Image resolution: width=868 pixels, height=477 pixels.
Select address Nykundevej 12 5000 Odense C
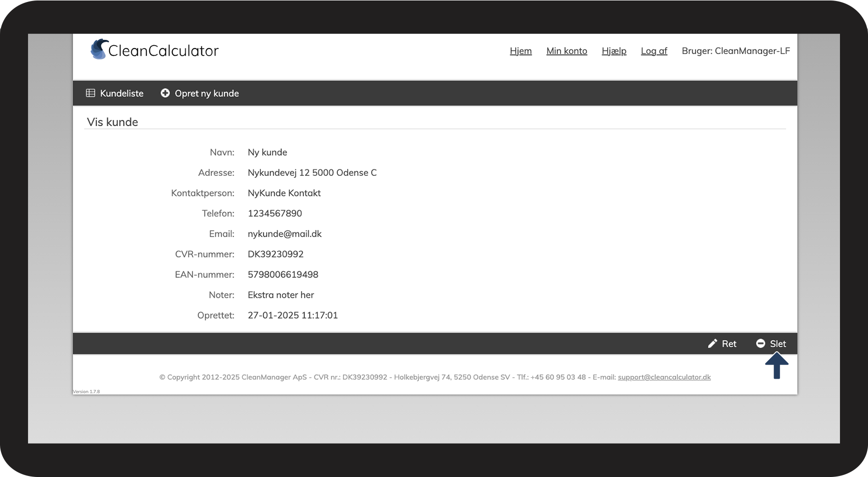point(312,172)
